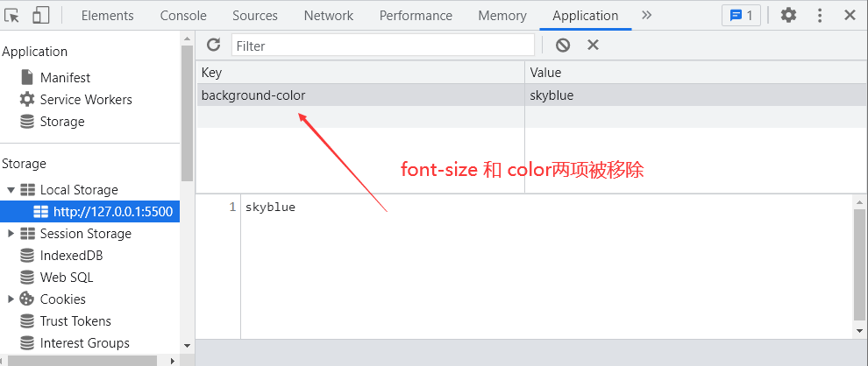Click the refresh storage icon
Viewport: 868px width, 366px height.
coord(213,45)
